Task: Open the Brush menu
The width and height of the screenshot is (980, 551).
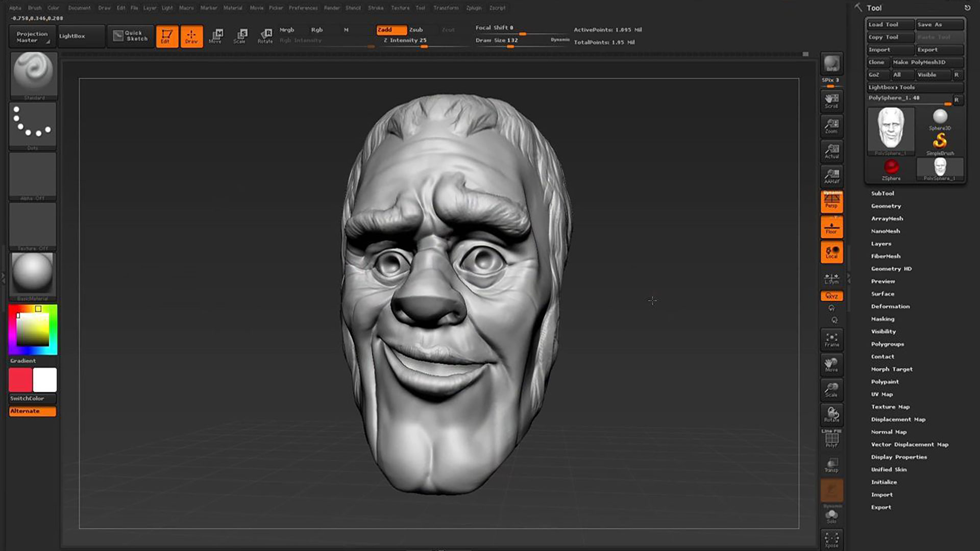Action: pos(35,8)
